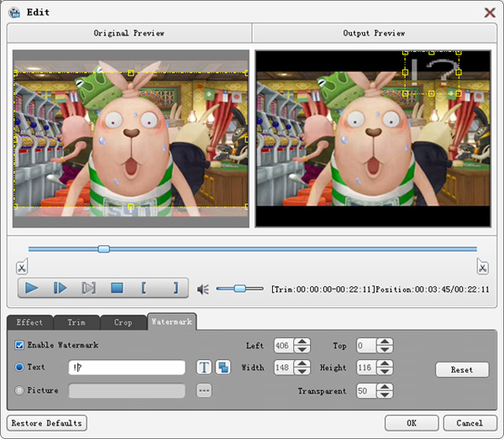The width and height of the screenshot is (504, 439).
Task: Click the Original Preview header
Action: pyautogui.click(x=129, y=33)
